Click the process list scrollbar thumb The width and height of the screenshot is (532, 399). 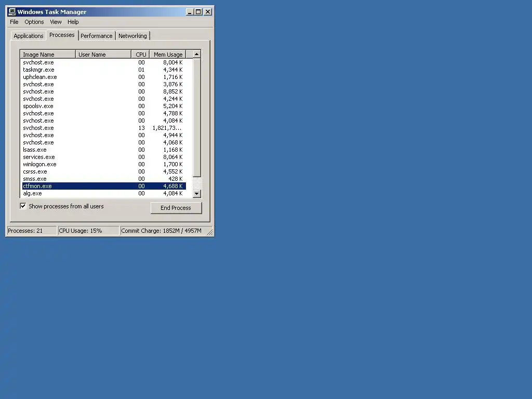coord(197,117)
